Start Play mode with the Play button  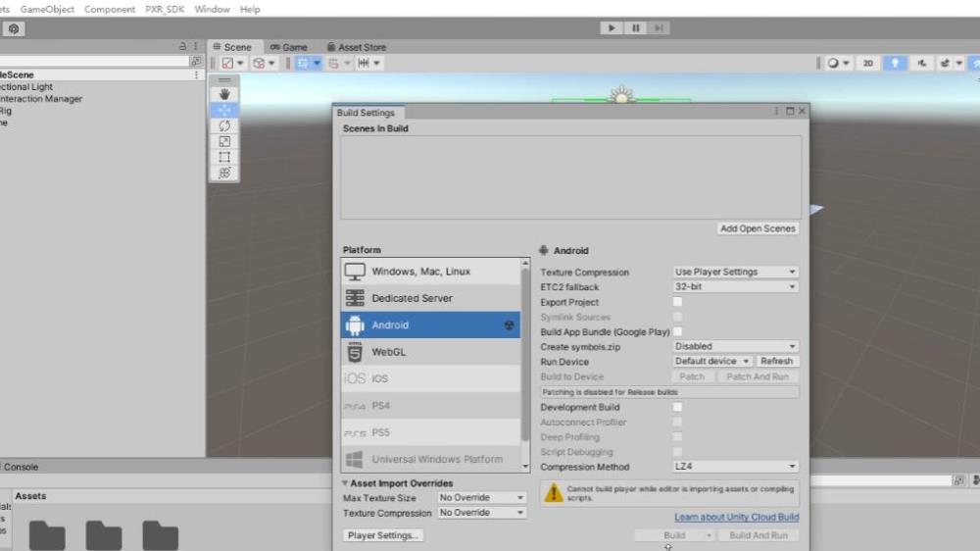tap(612, 28)
